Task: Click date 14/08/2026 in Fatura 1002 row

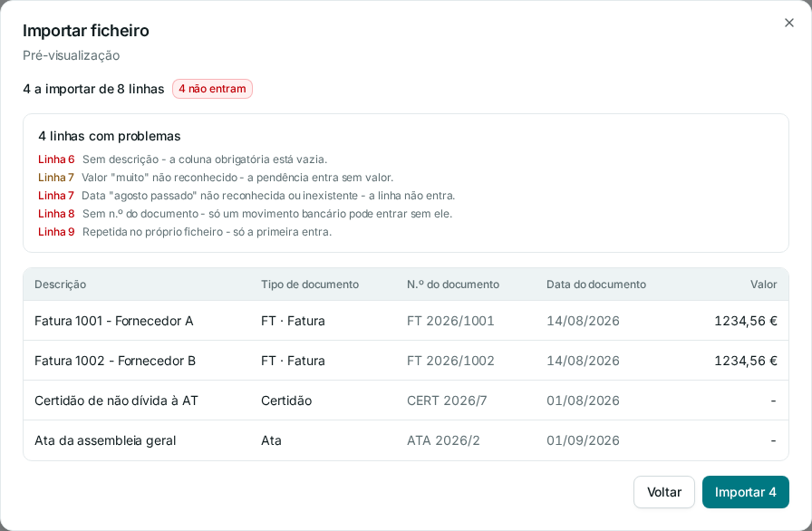Action: coord(583,361)
